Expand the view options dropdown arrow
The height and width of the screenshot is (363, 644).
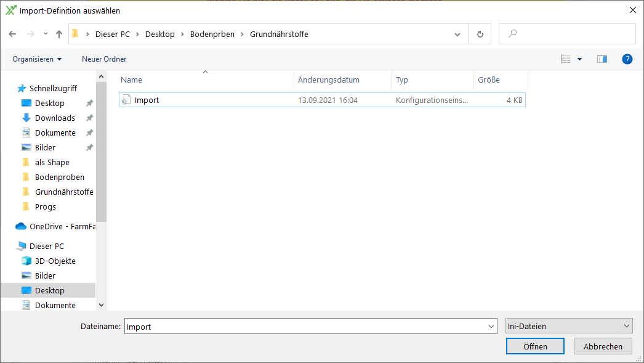tap(579, 59)
